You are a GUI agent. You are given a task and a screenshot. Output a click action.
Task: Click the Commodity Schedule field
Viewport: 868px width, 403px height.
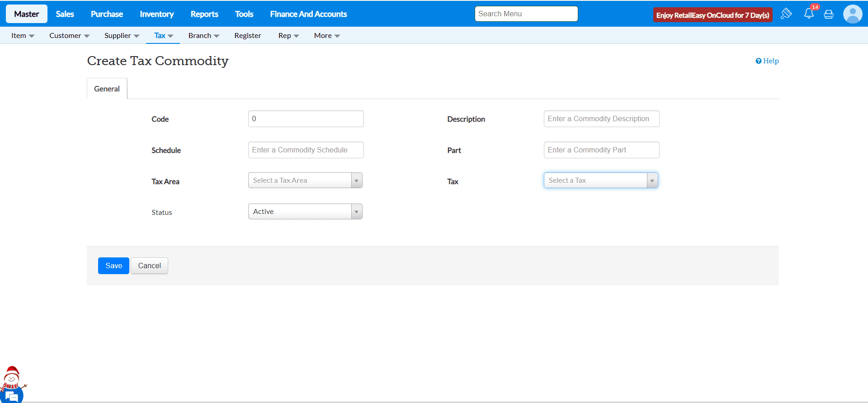[x=306, y=150]
